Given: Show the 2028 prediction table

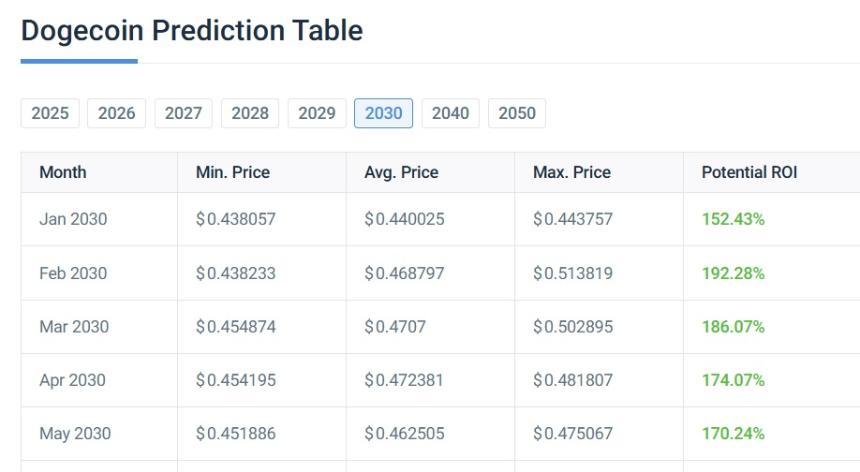Looking at the screenshot, I should [250, 113].
